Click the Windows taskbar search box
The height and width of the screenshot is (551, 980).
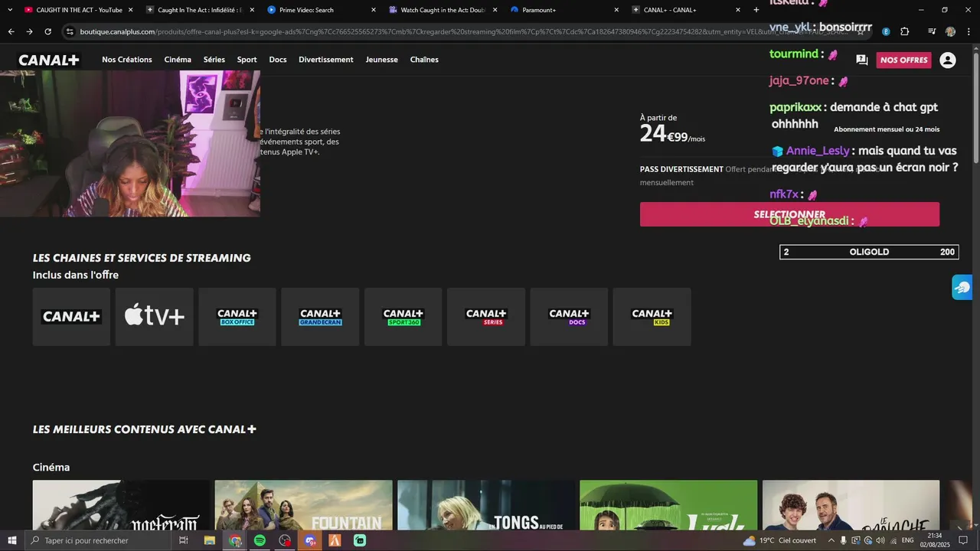(x=98, y=540)
